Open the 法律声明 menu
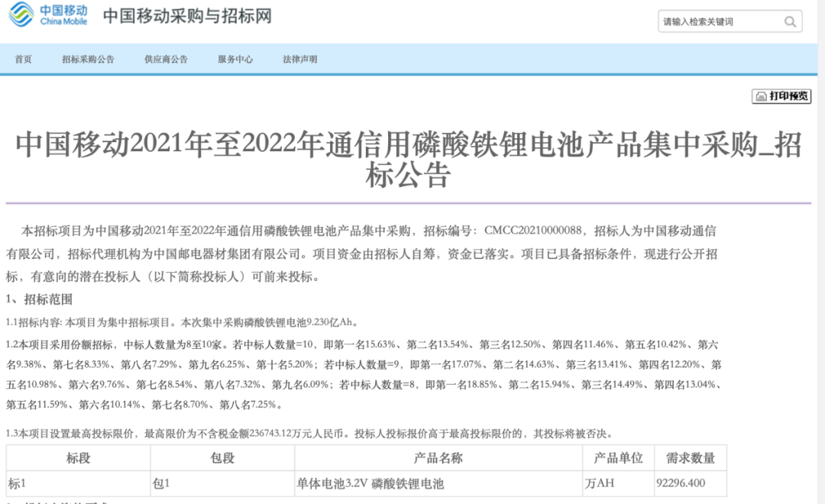The image size is (825, 504). (x=300, y=60)
